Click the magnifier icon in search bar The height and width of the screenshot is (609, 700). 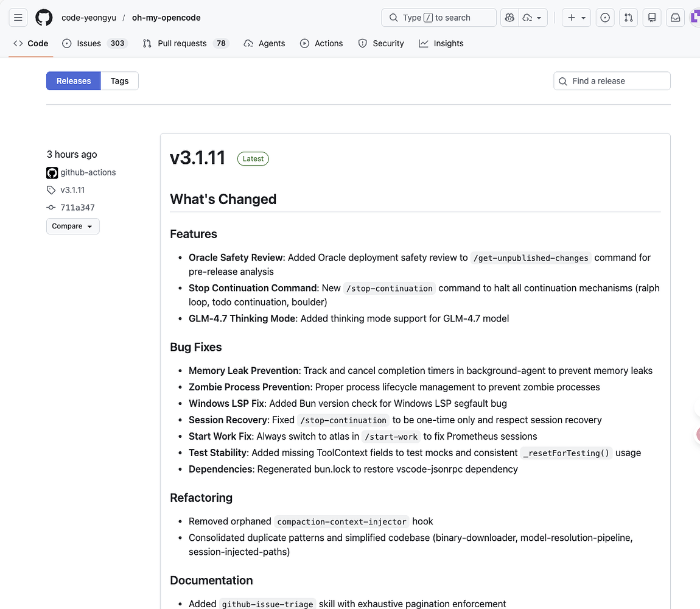click(393, 18)
